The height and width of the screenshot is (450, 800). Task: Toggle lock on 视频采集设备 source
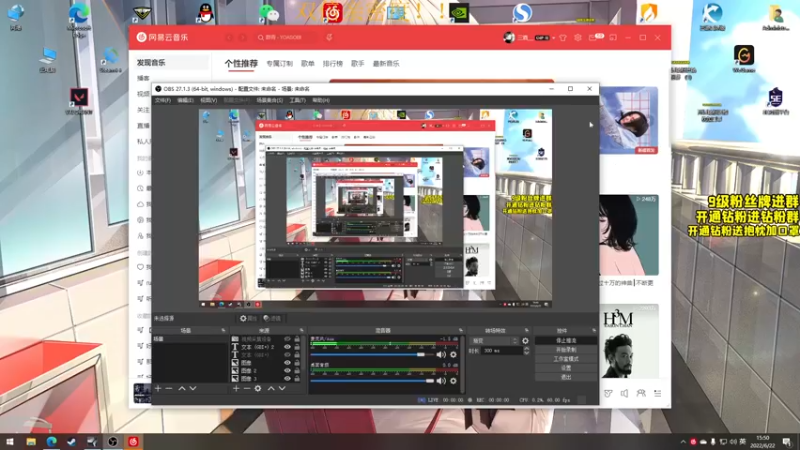pos(297,339)
